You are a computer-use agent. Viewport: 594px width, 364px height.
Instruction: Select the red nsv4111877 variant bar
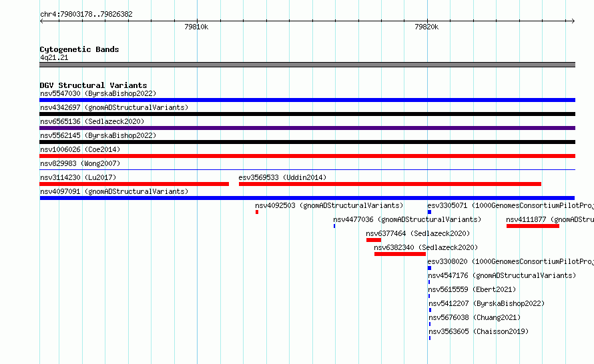533,226
